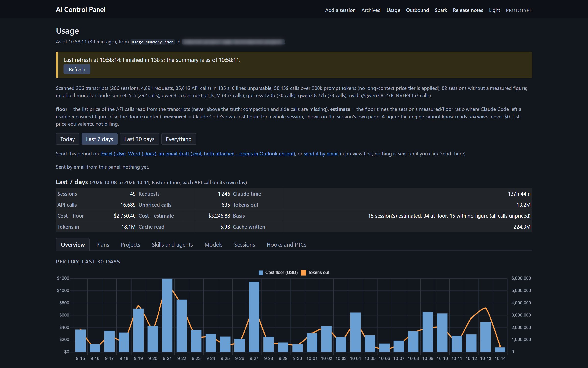588x368 pixels.
Task: Click the Cache written value 224.3M
Action: click(x=522, y=227)
